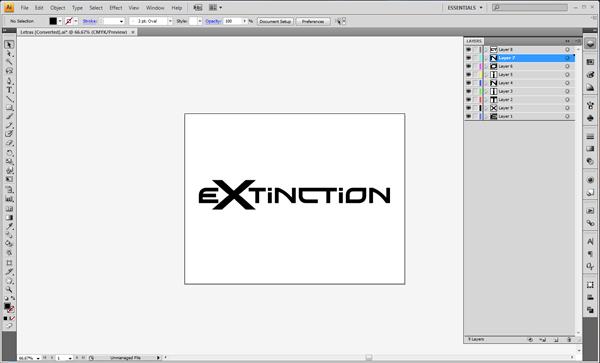
Task: Click the Document Setup button
Action: pos(275,21)
